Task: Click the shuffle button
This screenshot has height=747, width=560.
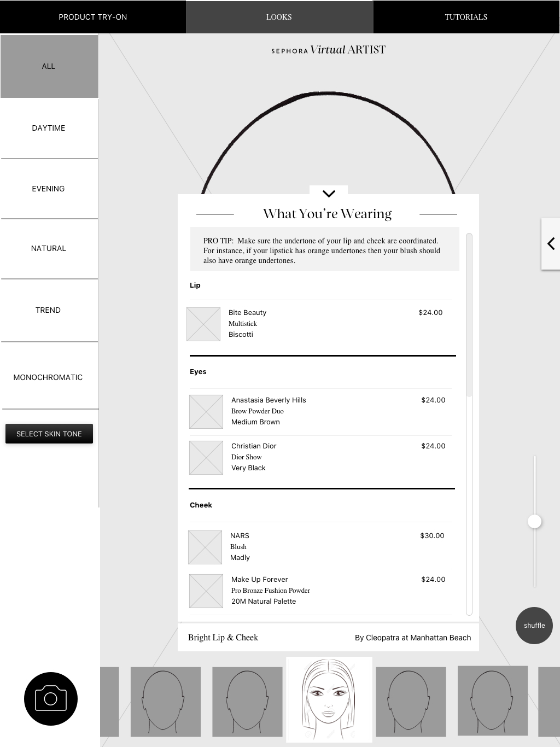Action: click(534, 626)
